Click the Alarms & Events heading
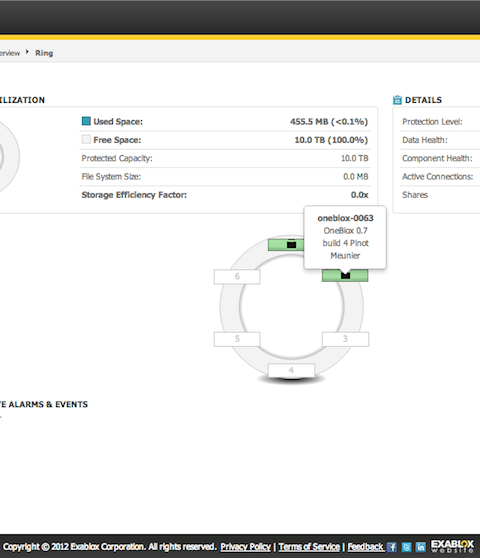 click(x=44, y=404)
